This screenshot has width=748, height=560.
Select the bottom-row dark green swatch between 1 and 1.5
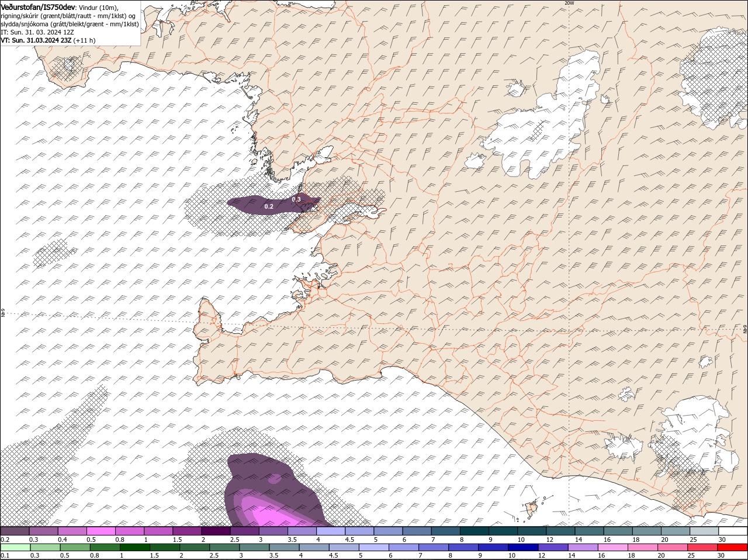pos(135,547)
